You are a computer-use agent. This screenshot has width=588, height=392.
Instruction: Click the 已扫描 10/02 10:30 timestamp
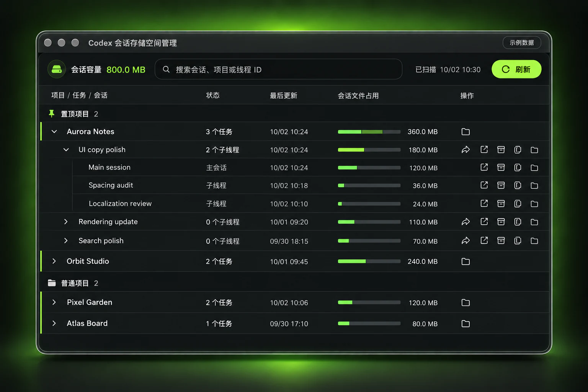(448, 70)
